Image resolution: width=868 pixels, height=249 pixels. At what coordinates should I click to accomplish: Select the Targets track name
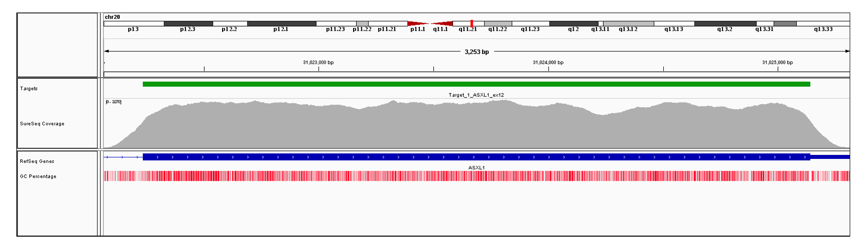pyautogui.click(x=29, y=89)
